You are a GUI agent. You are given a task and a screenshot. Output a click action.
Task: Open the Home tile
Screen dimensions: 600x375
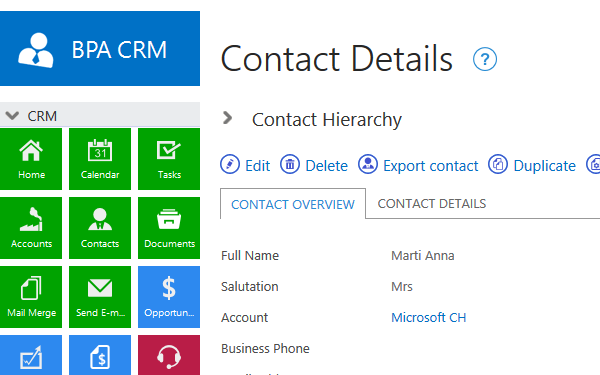tap(31, 159)
